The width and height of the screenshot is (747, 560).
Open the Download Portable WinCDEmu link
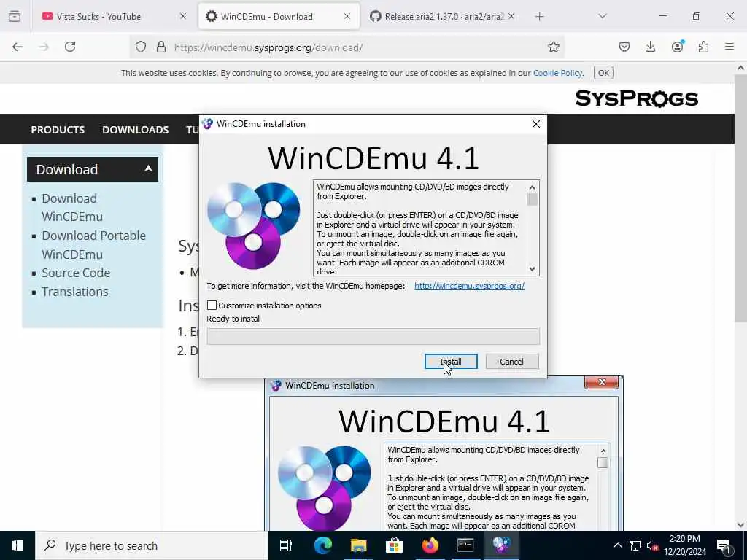coord(94,245)
